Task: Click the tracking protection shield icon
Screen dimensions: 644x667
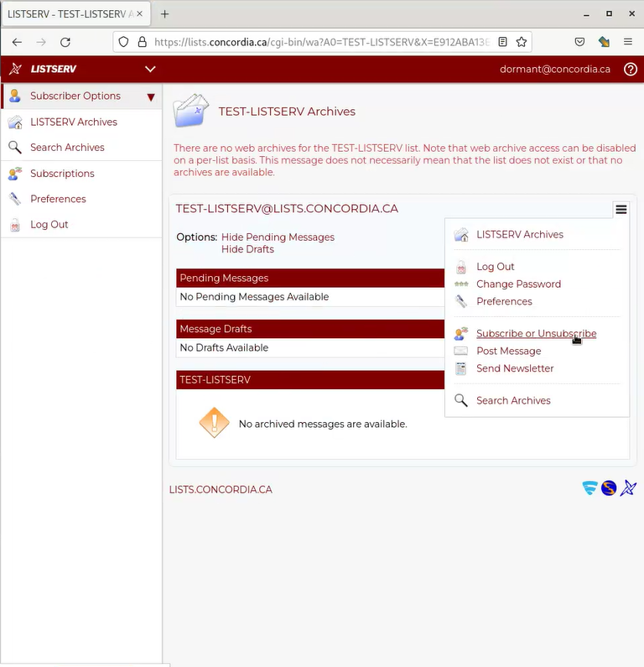Action: coord(123,42)
